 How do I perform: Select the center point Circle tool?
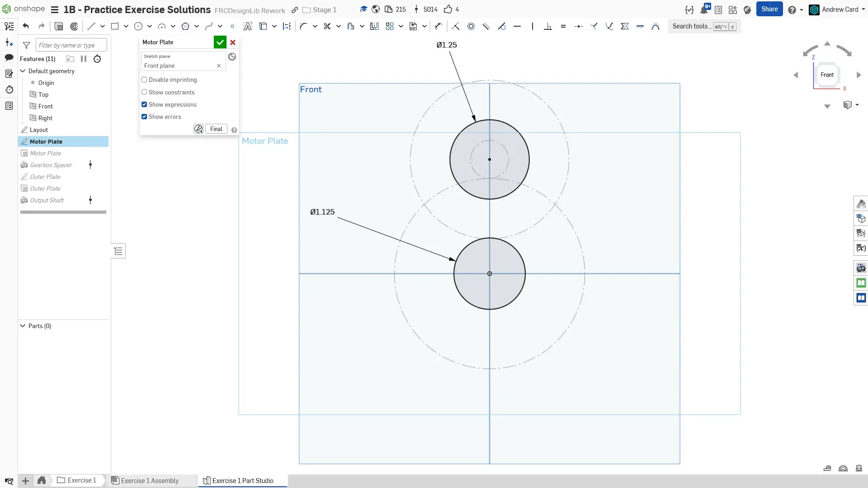coord(138,26)
